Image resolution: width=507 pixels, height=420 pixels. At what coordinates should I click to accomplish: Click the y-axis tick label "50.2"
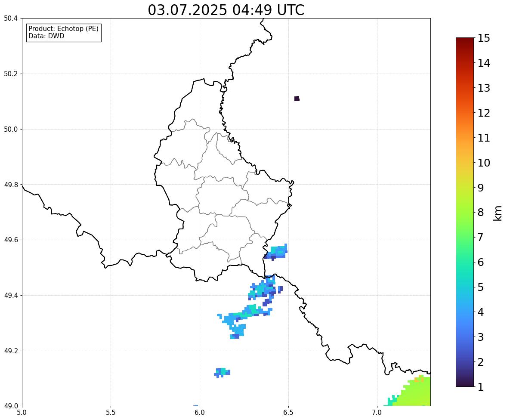[11, 74]
